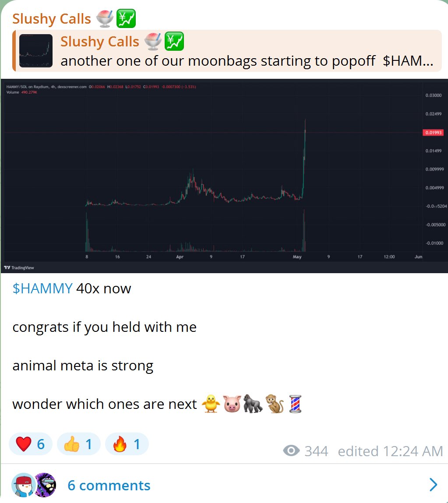Click the green chart emoji in the header

click(126, 19)
